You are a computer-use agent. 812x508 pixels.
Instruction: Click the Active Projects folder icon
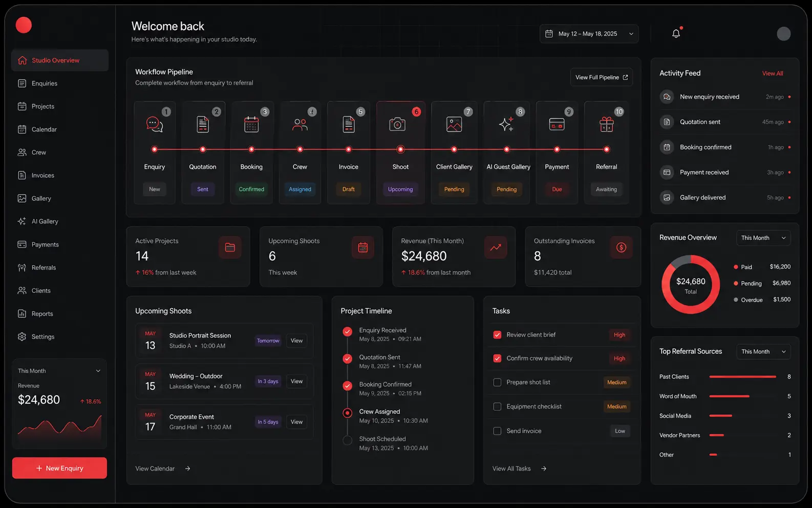click(230, 247)
